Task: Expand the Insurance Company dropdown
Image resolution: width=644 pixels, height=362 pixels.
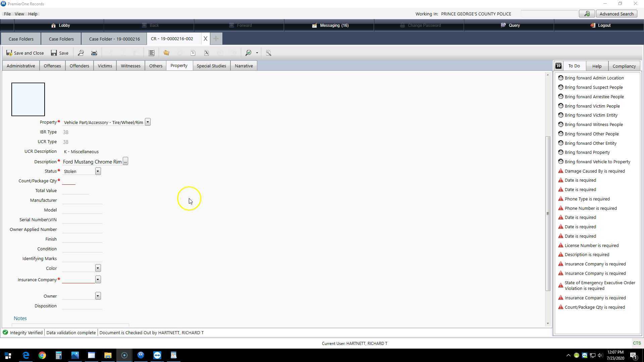Action: [98, 280]
